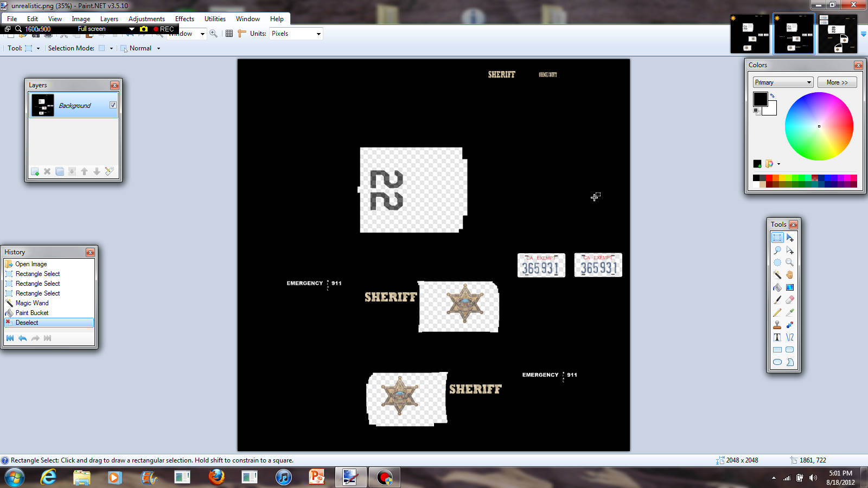This screenshot has width=868, height=488.
Task: Select the Text tool
Action: click(777, 337)
